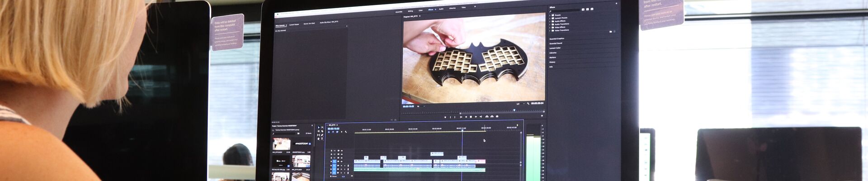
Task: Expand the Video Transitions folder
Action: 550,30
